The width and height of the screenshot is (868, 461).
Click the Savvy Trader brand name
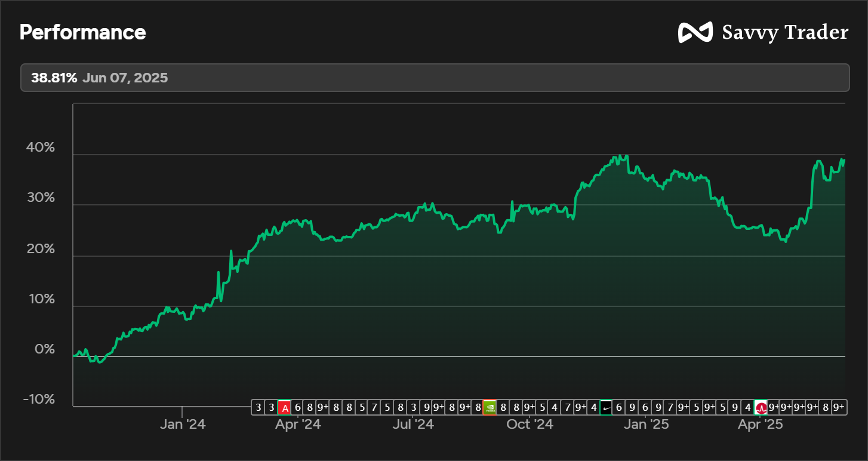coord(785,32)
